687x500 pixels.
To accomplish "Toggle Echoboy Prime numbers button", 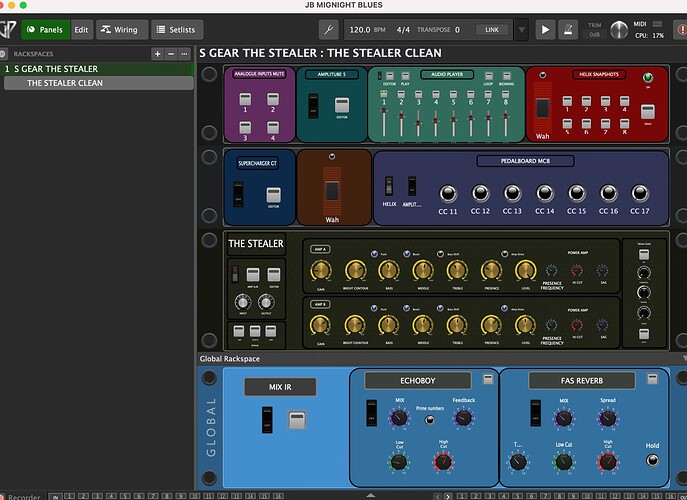I will 430,420.
